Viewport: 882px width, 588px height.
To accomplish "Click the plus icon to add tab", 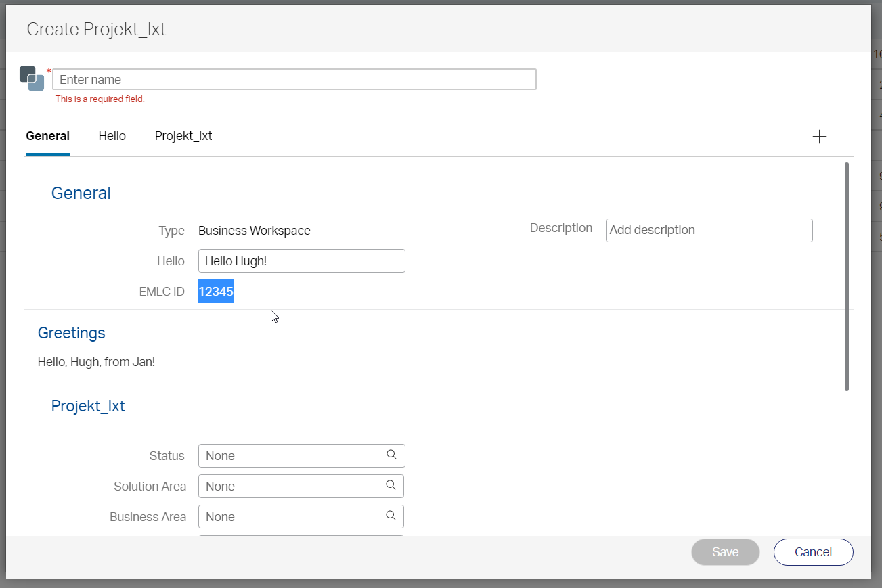I will [819, 137].
